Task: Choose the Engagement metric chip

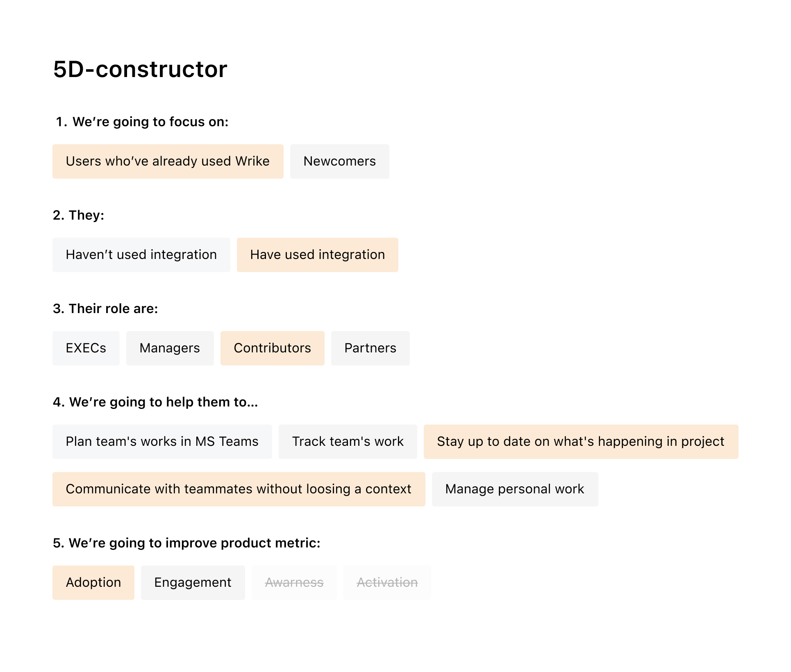Action: coord(193,582)
